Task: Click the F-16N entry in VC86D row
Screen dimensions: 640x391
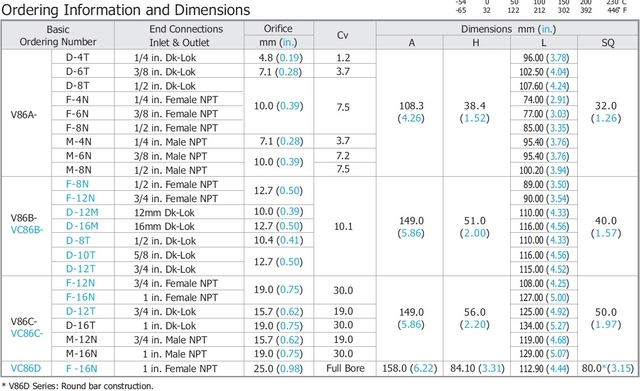Action: coord(82,369)
